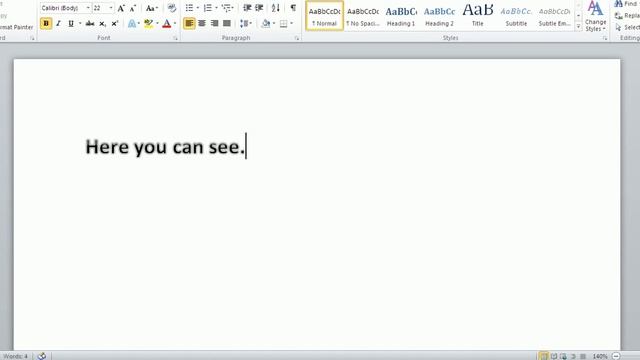Toggle Superscript formatting
This screenshot has height=360, width=640.
pyautogui.click(x=115, y=24)
